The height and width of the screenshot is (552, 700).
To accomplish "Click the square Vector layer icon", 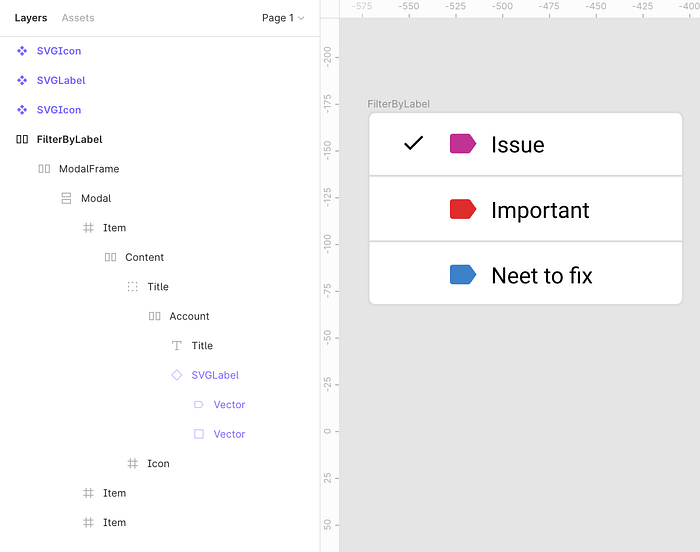I will pyautogui.click(x=199, y=434).
